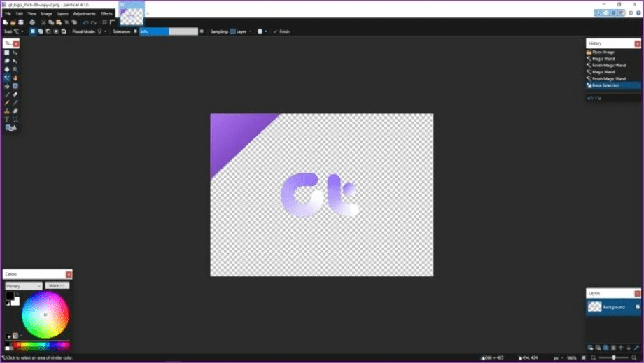Select the Move Selection tool
Screen dimensions: 644x363
(x=15, y=61)
